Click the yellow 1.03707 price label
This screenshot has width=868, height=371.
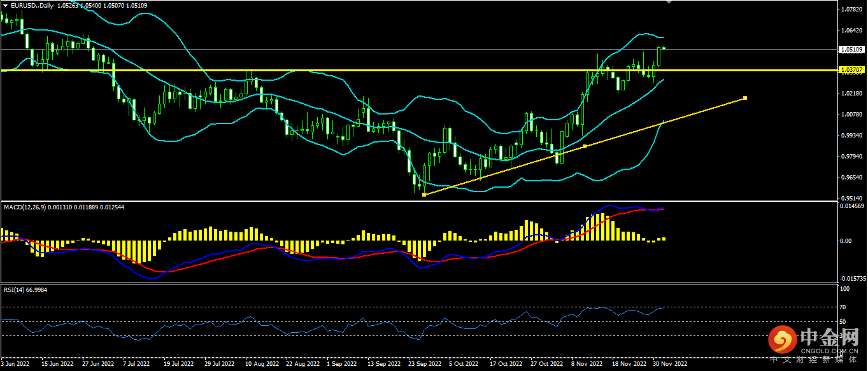851,69
